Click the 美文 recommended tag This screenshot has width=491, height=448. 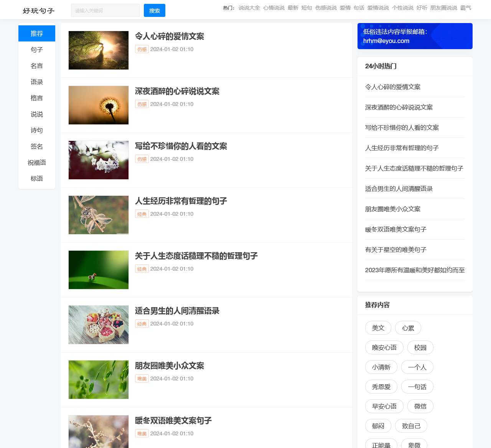pos(378,328)
